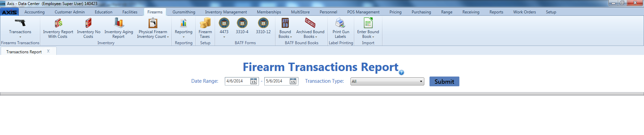The height and width of the screenshot is (135, 644).
Task: Switch to the Gunsmithing tab
Action: point(184,12)
